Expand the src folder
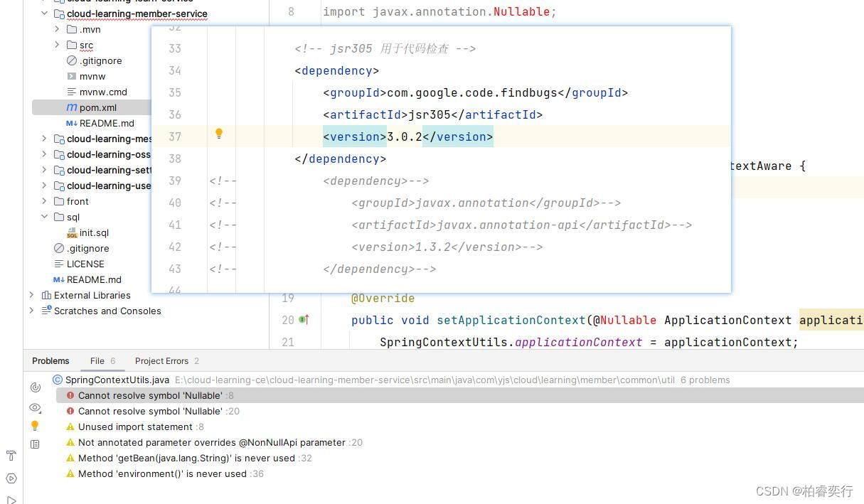Viewport: 864px width, 504px height. pyautogui.click(x=57, y=45)
